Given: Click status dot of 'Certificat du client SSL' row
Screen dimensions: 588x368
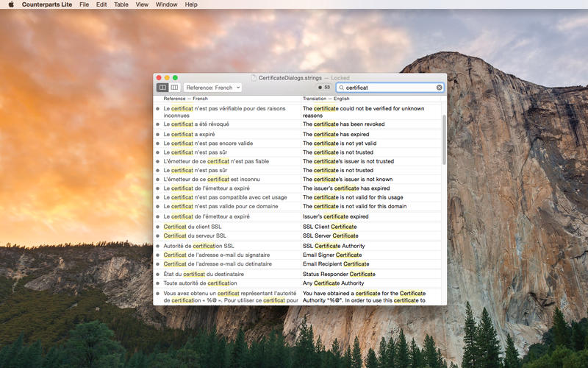Looking at the screenshot, I should 157,227.
